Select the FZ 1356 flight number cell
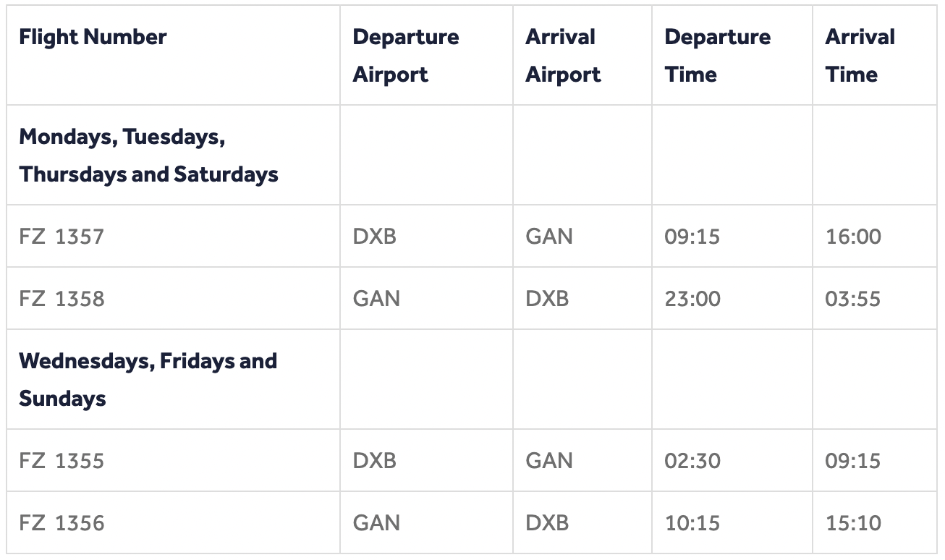945x560 pixels. pos(62,523)
